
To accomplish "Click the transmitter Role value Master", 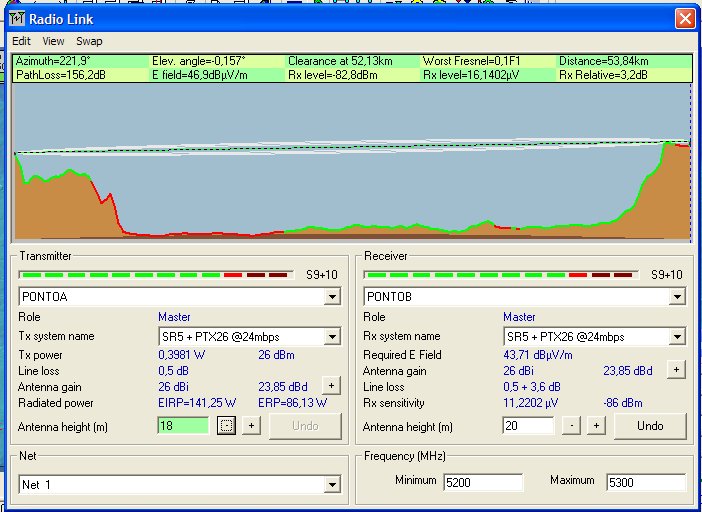I will 174,317.
